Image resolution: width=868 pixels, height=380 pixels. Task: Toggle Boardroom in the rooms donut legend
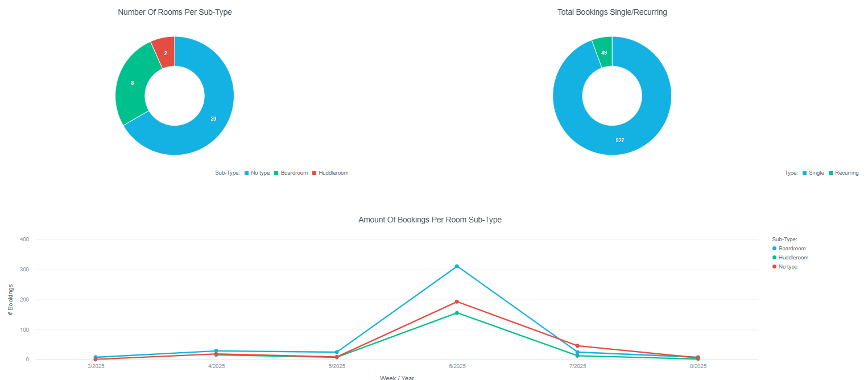pos(294,173)
